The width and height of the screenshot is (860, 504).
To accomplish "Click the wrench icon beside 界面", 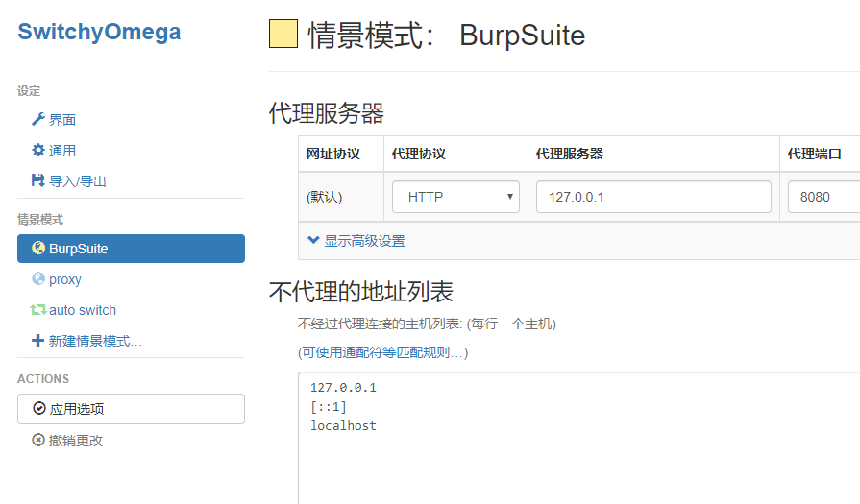I will click(37, 119).
